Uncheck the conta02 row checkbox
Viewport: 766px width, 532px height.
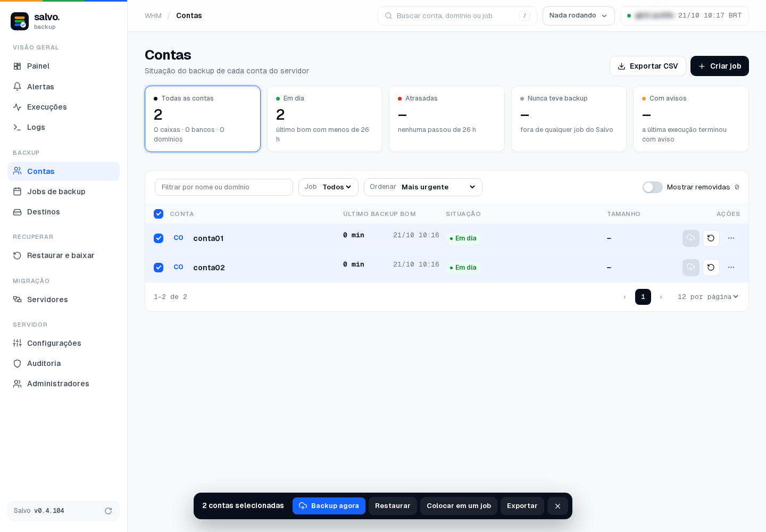[159, 268]
